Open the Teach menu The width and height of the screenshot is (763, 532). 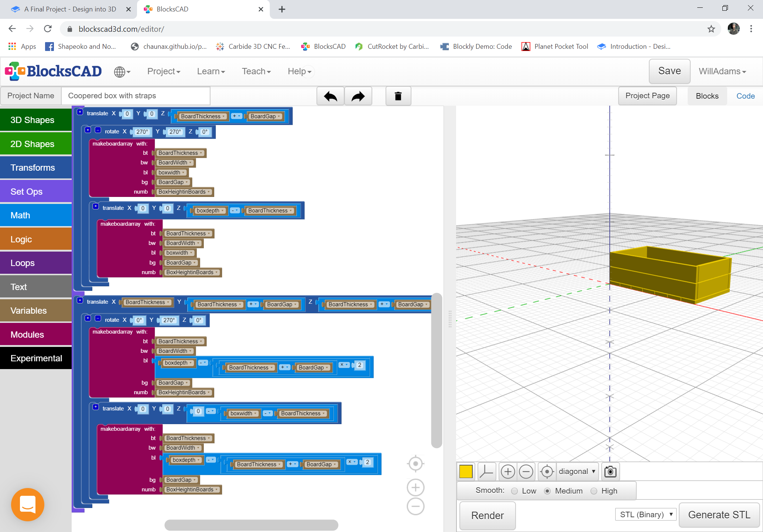point(256,71)
